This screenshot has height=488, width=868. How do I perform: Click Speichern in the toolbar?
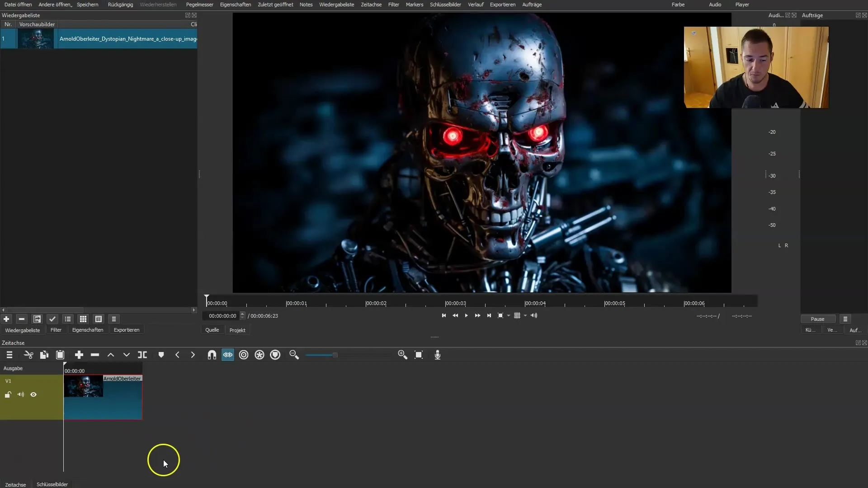point(88,5)
